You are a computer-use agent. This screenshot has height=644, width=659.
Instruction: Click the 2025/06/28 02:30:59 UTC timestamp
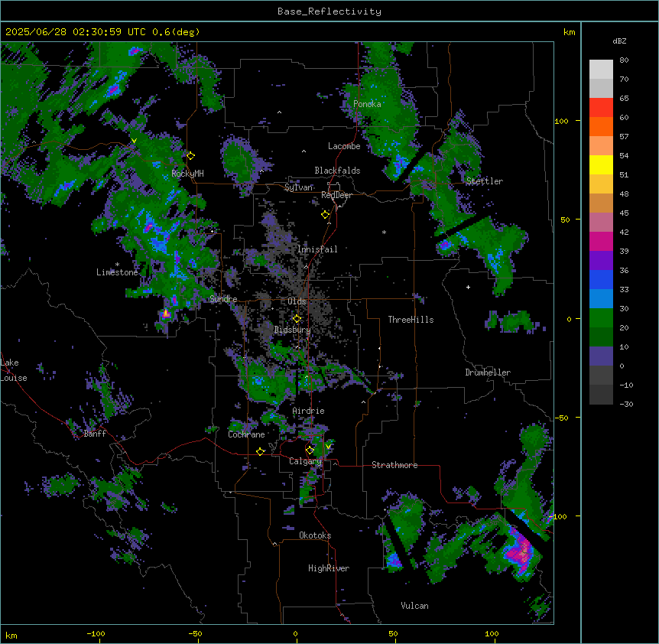pyautogui.click(x=76, y=32)
